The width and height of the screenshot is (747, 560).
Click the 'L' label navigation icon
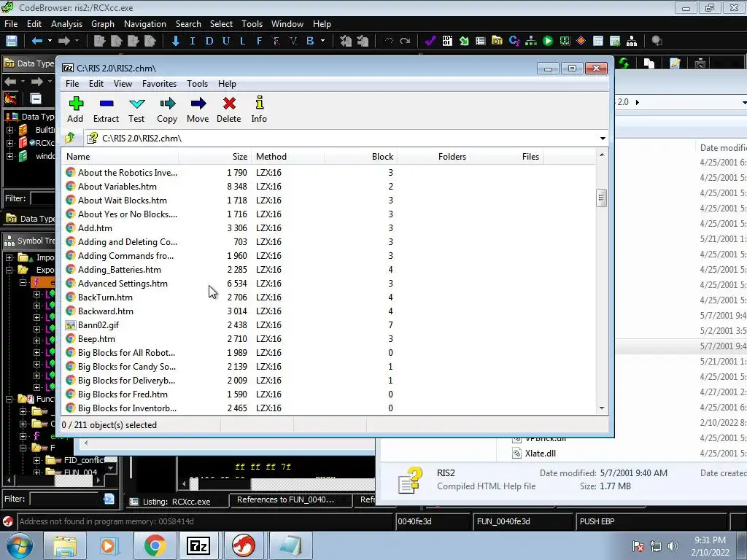tap(242, 41)
